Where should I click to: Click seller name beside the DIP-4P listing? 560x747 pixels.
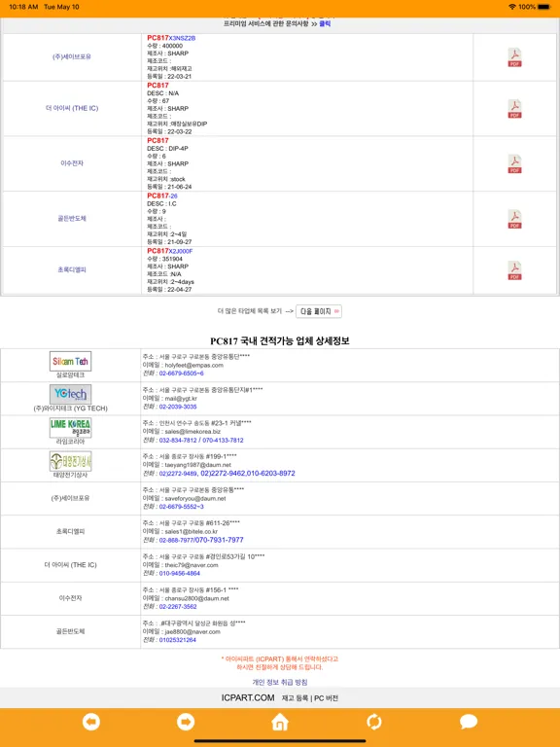tap(72, 163)
